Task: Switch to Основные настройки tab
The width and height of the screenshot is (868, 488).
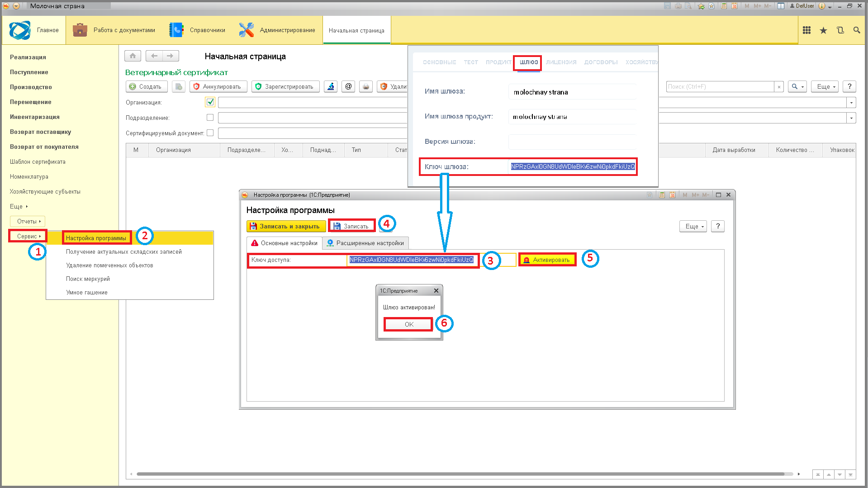Action: coord(285,243)
